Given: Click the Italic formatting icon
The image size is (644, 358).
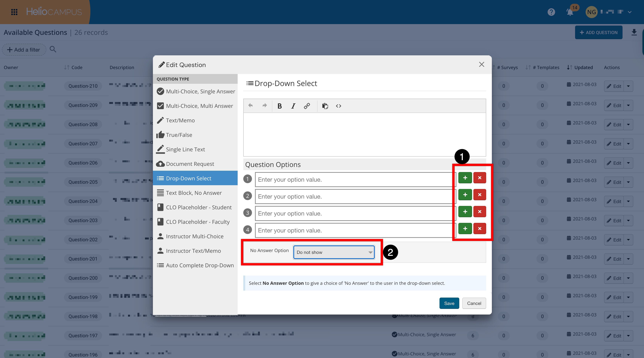Looking at the screenshot, I should (x=293, y=106).
